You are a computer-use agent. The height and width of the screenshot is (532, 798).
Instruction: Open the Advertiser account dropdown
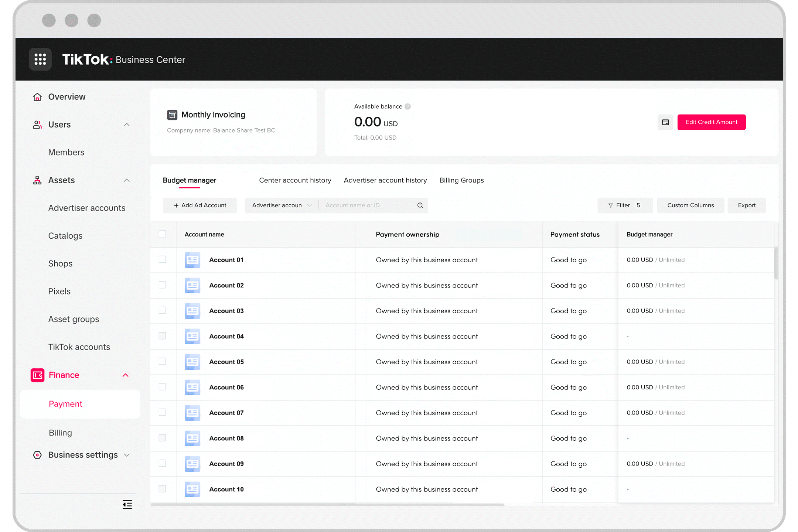pyautogui.click(x=282, y=205)
